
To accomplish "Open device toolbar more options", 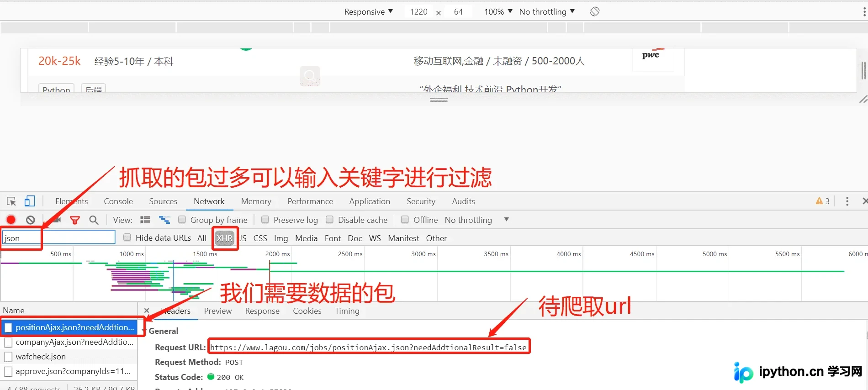I will [x=863, y=12].
